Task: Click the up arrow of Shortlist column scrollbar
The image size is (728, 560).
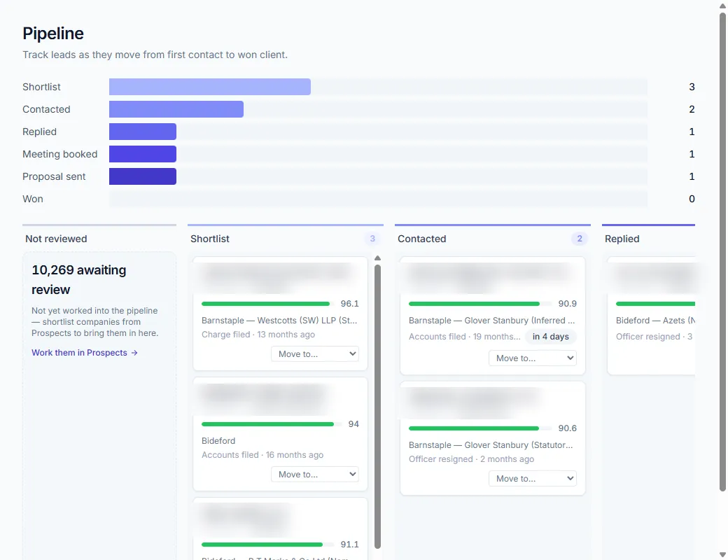Action: click(x=377, y=258)
